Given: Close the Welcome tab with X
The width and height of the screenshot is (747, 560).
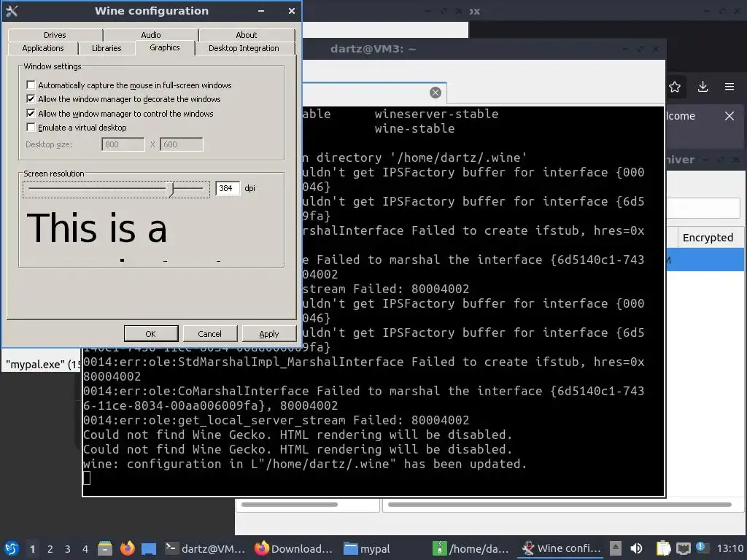Looking at the screenshot, I should click(729, 116).
